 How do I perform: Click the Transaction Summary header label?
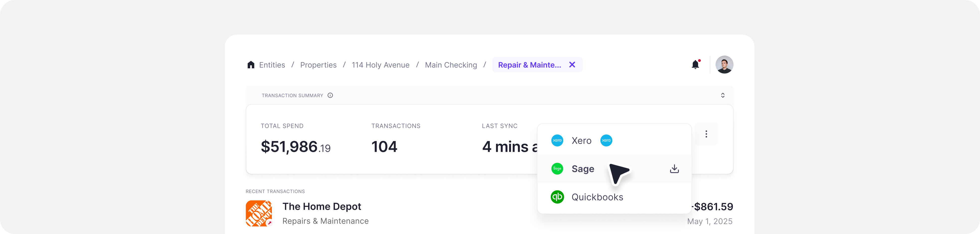(292, 95)
